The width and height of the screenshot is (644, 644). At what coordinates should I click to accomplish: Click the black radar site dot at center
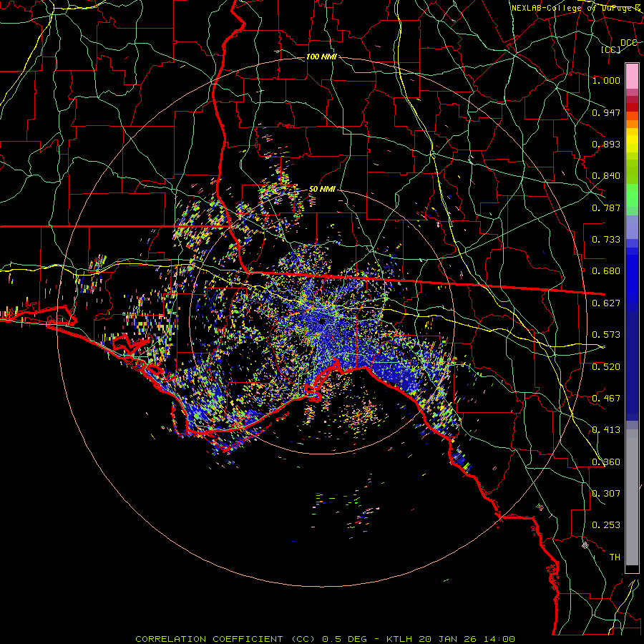(322, 321)
